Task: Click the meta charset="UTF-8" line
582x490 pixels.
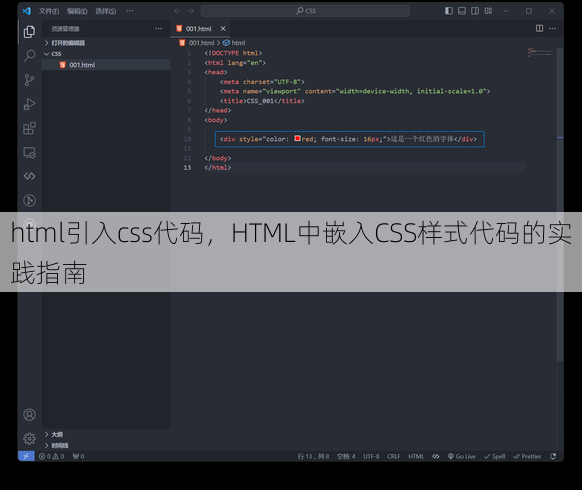Action: [x=262, y=82]
